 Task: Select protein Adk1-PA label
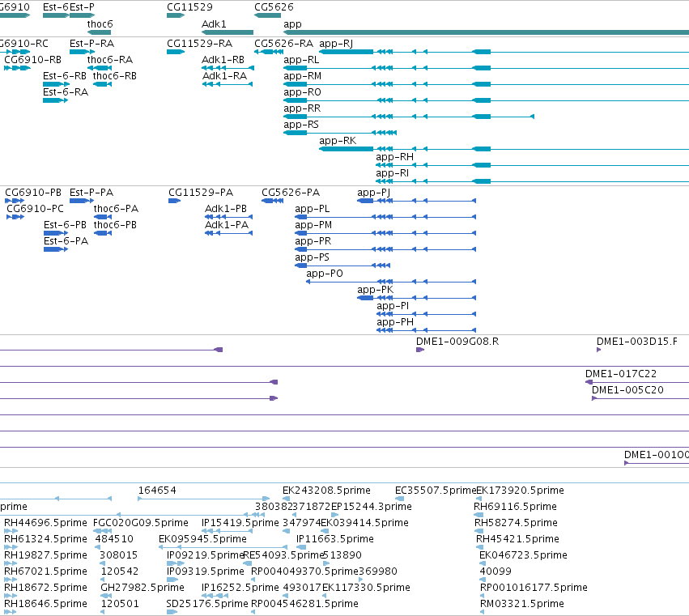point(227,225)
